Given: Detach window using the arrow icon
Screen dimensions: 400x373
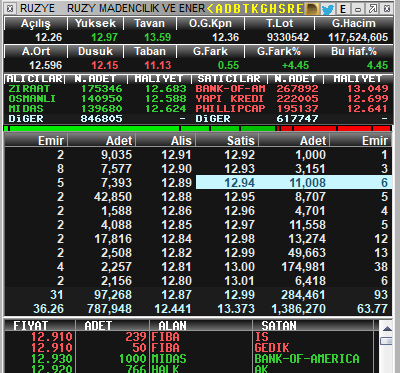Looking at the screenshot, I should 372,9.
